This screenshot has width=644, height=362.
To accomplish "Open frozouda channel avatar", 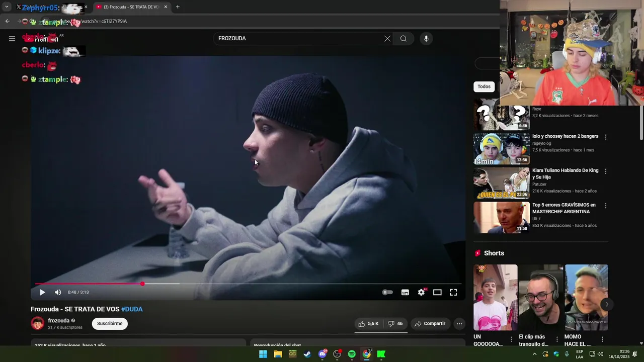I will [x=38, y=323].
